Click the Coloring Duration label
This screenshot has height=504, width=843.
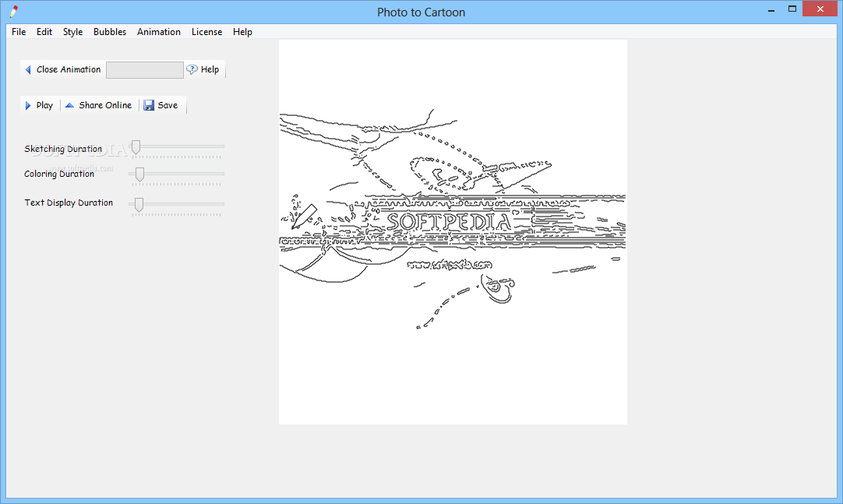click(59, 174)
